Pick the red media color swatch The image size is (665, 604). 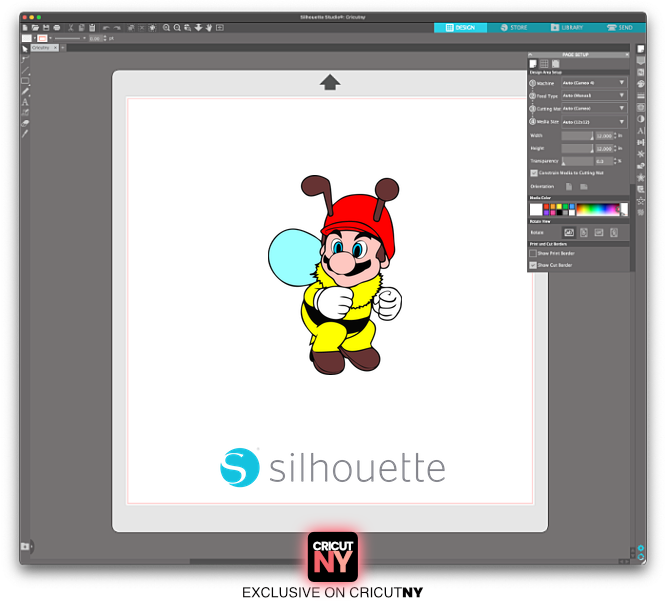point(546,206)
